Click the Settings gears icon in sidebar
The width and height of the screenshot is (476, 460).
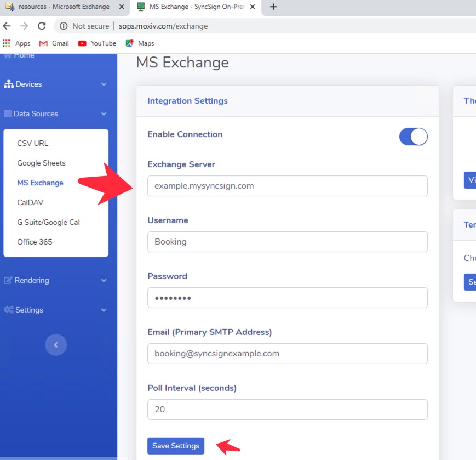coord(9,310)
